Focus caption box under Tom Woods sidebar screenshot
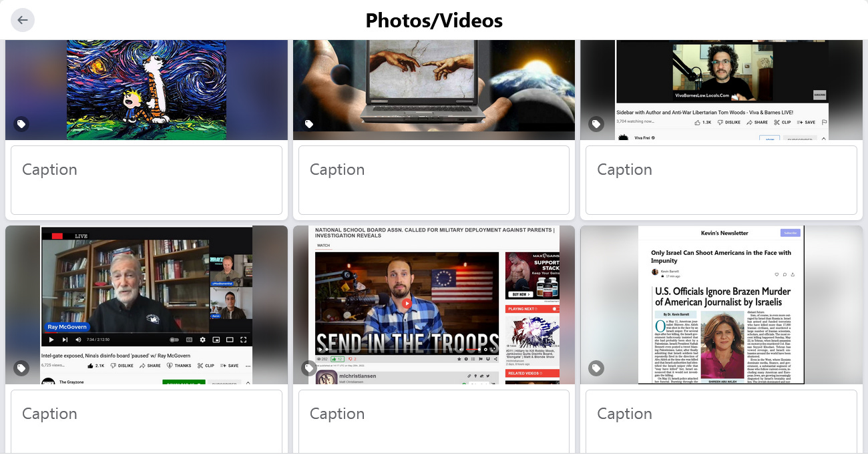868x459 pixels. pyautogui.click(x=721, y=180)
